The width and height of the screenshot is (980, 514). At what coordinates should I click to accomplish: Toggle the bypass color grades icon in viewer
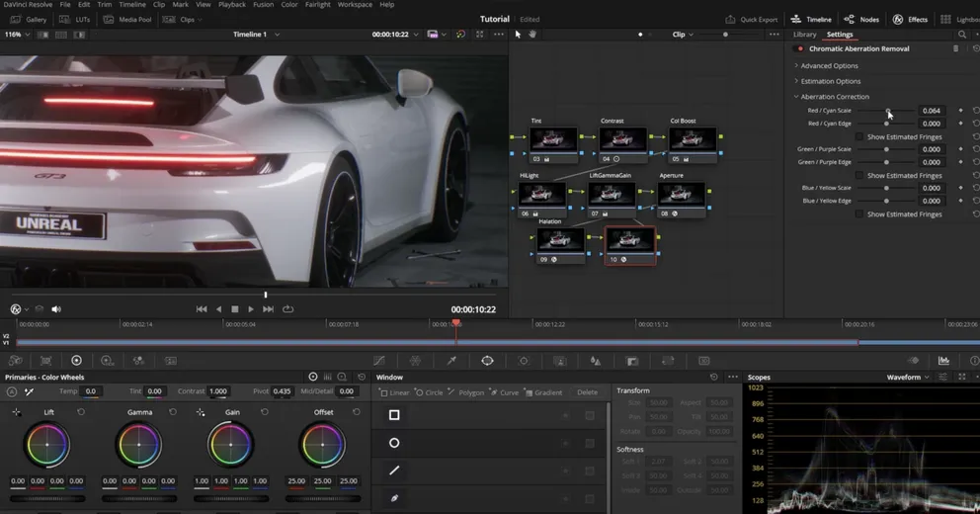[x=460, y=35]
